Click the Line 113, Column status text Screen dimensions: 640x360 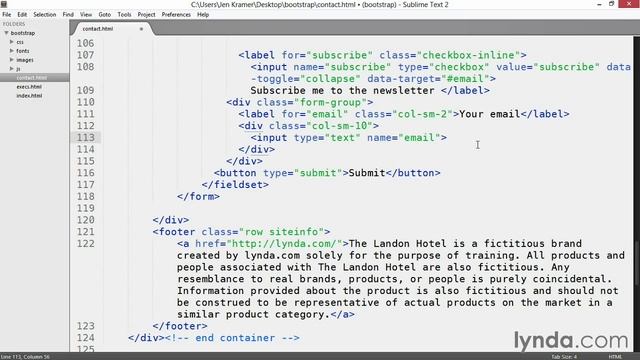25,357
